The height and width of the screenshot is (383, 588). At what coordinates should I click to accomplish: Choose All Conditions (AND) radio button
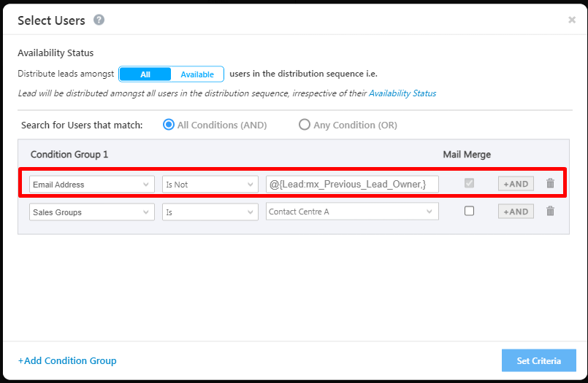coord(169,125)
